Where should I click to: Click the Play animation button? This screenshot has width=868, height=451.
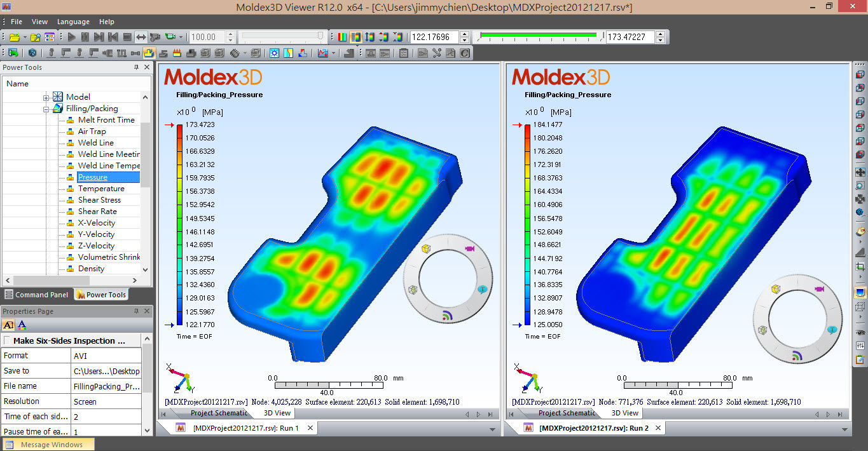(x=71, y=37)
